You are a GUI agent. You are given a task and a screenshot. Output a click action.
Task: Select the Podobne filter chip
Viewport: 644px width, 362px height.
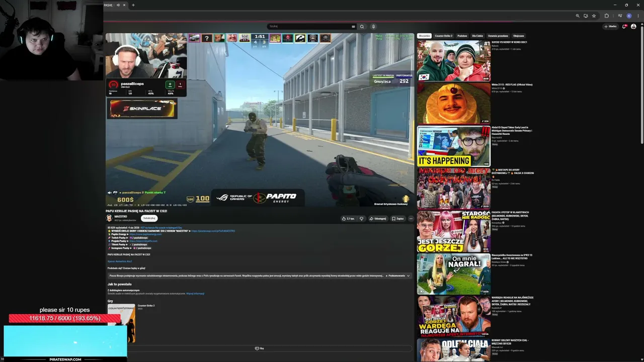462,36
